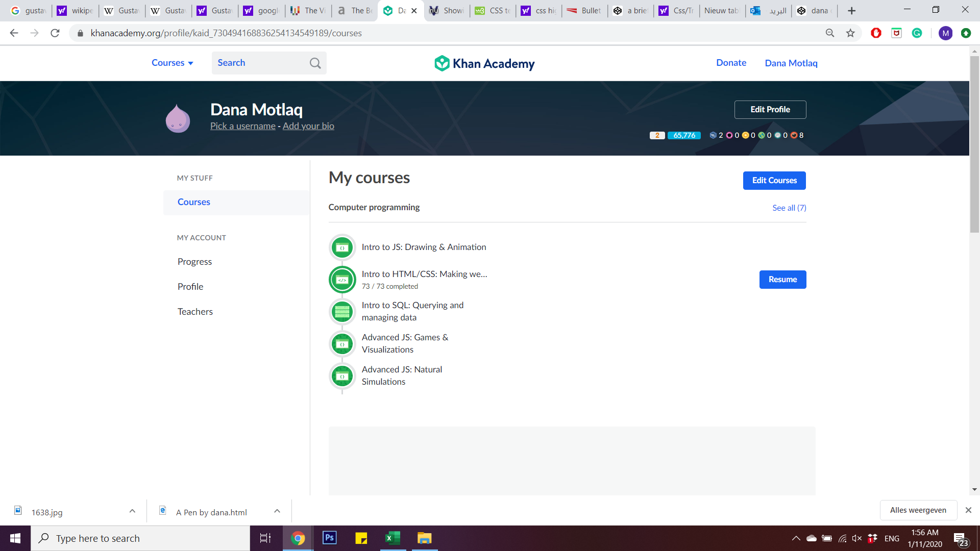The image size is (980, 551).
Task: Click the Windows taskbar search box
Action: (x=140, y=538)
